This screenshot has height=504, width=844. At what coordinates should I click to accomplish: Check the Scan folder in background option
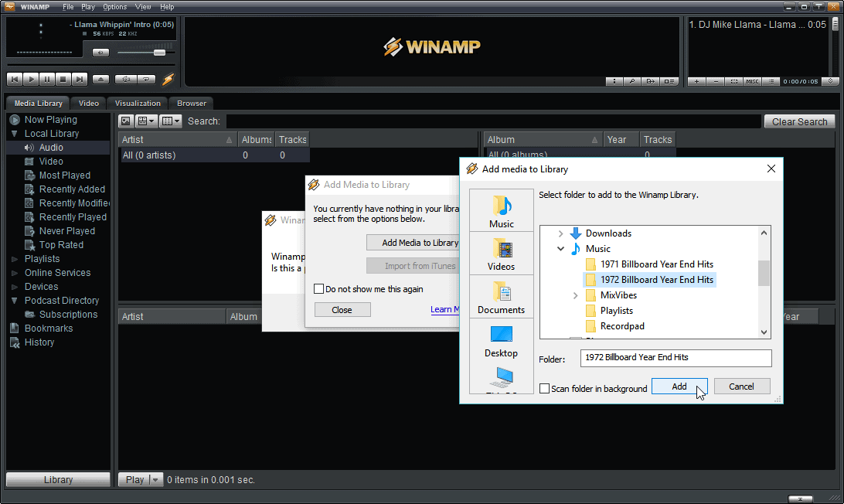coord(543,389)
